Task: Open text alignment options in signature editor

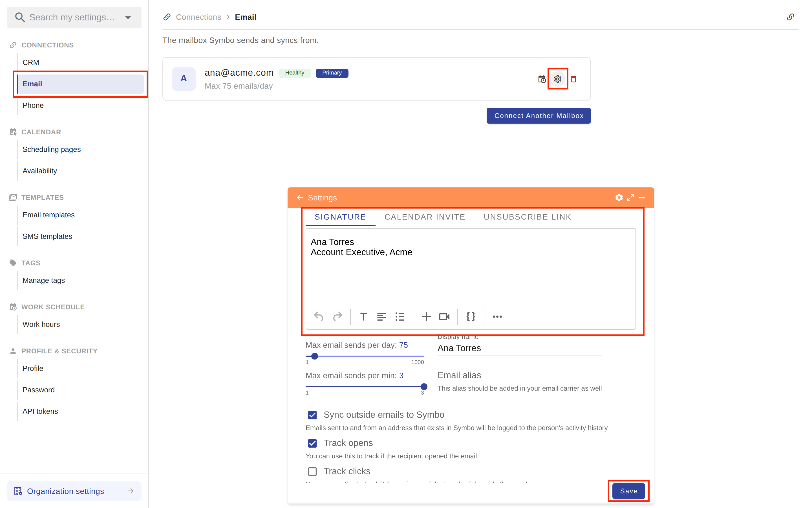Action: (x=381, y=316)
